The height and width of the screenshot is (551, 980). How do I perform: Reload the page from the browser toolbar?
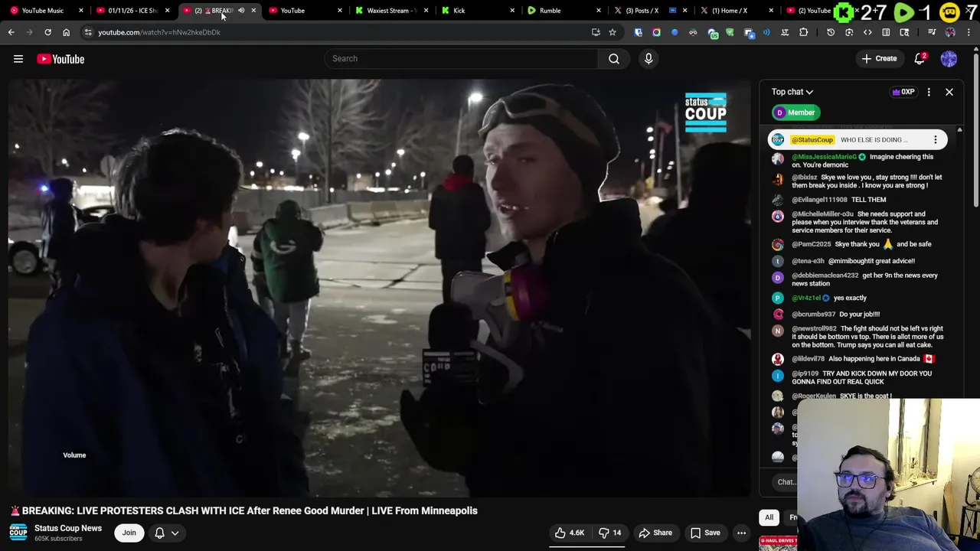click(x=47, y=32)
